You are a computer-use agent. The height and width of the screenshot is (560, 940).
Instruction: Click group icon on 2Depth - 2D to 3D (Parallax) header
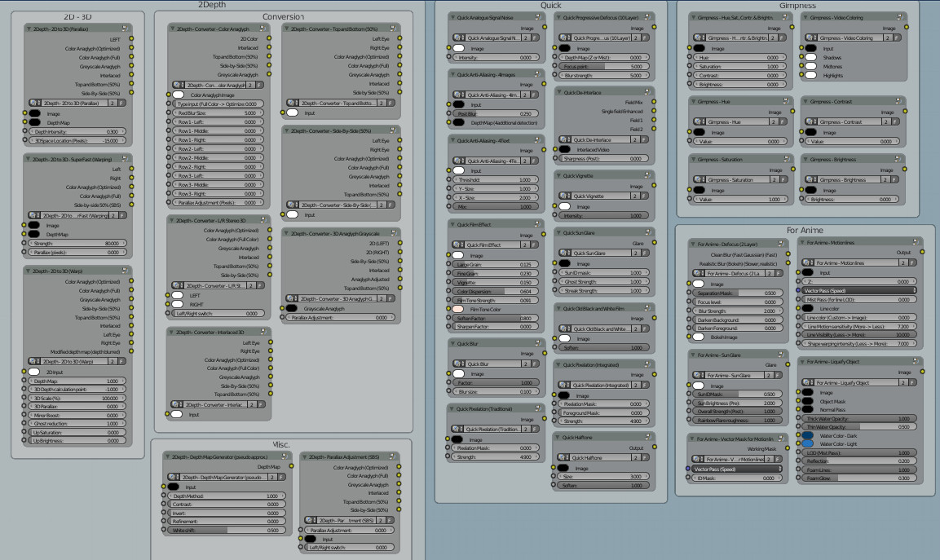click(x=125, y=29)
